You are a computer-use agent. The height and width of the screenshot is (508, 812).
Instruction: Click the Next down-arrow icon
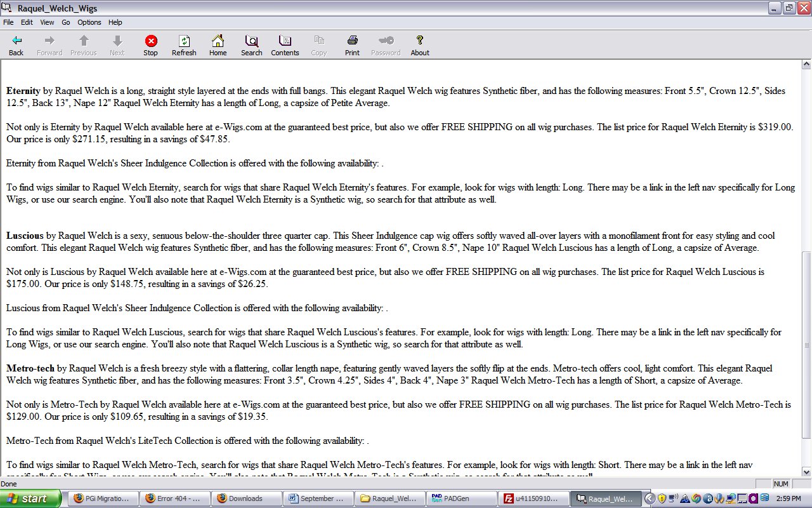[x=117, y=41]
